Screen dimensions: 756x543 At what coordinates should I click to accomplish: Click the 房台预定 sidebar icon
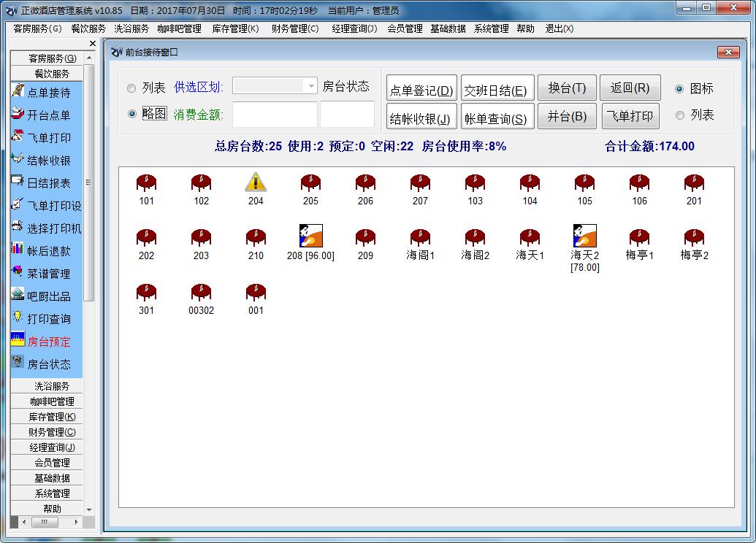pos(18,341)
